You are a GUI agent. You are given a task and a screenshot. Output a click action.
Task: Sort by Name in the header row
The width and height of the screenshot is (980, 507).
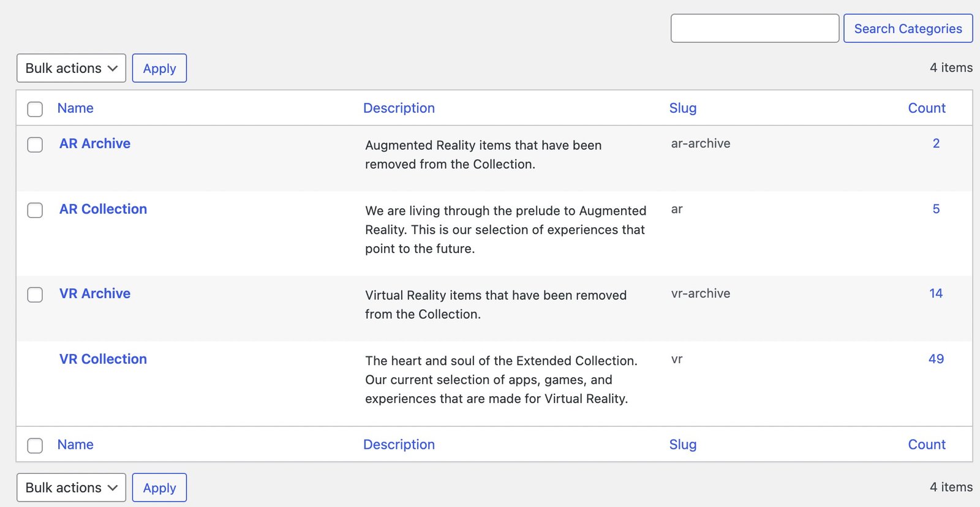[75, 108]
